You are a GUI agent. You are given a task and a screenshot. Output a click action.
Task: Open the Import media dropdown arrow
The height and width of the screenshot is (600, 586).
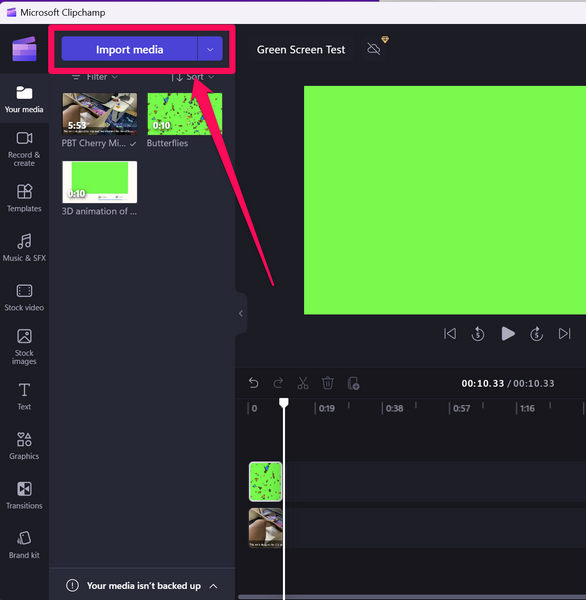tap(210, 49)
